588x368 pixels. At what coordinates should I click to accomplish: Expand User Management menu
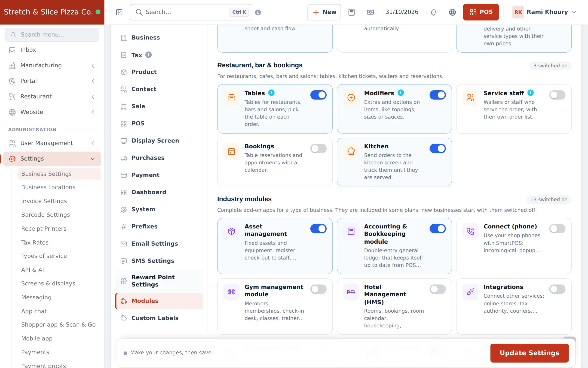[x=52, y=143]
